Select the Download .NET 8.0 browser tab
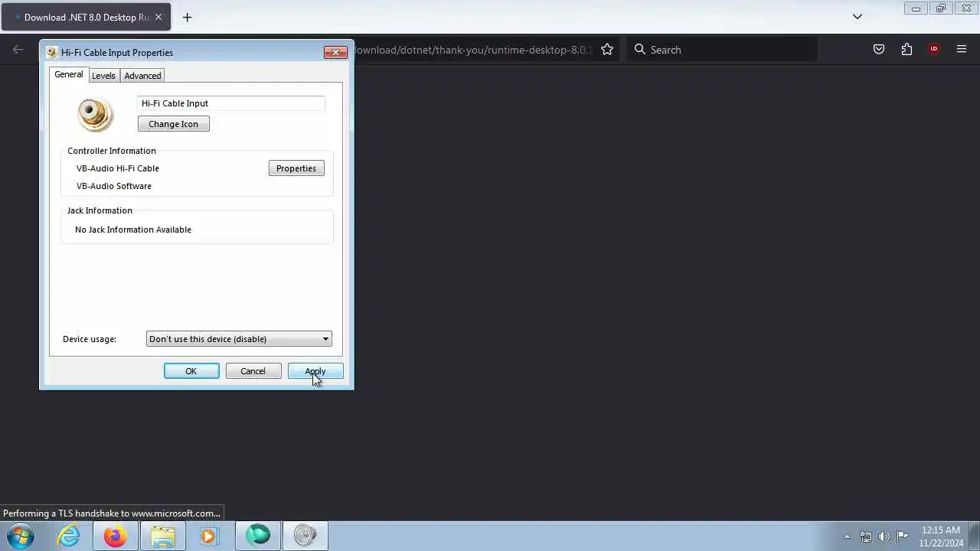The height and width of the screenshot is (551, 980). click(x=86, y=17)
